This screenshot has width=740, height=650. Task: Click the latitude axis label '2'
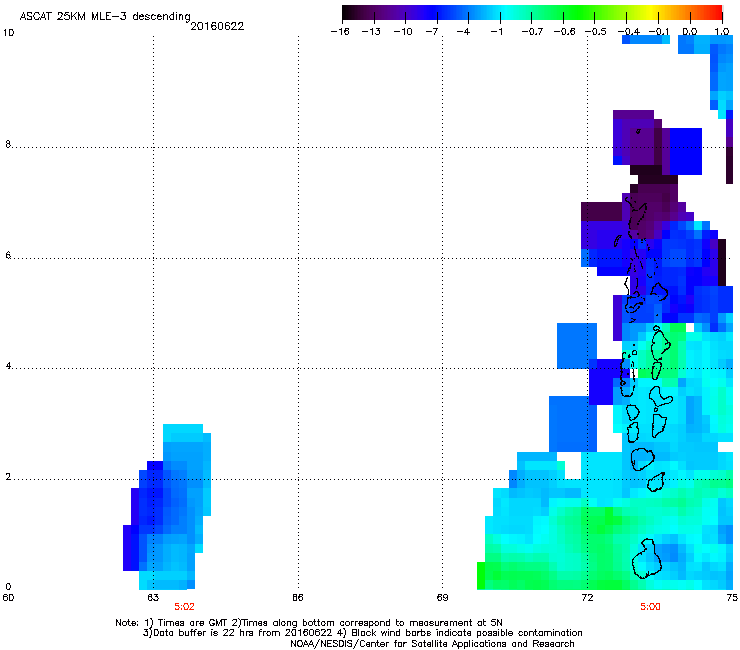pyautogui.click(x=8, y=477)
